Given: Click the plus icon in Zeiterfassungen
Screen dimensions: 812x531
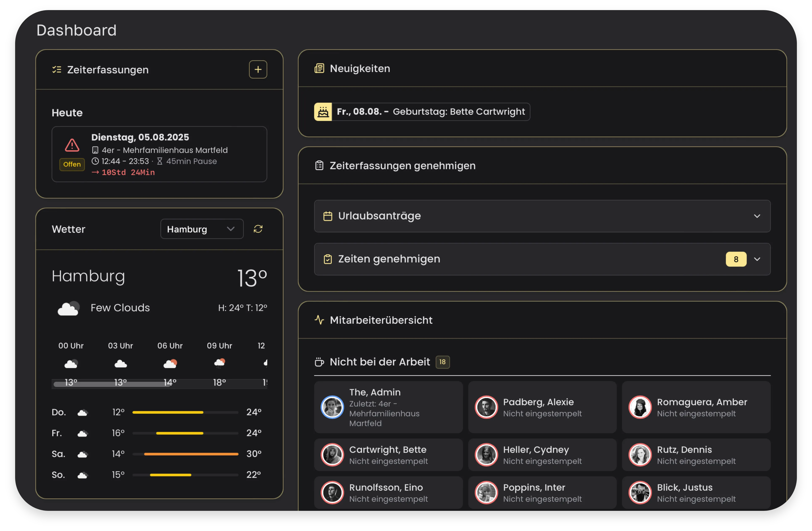Looking at the screenshot, I should [258, 70].
